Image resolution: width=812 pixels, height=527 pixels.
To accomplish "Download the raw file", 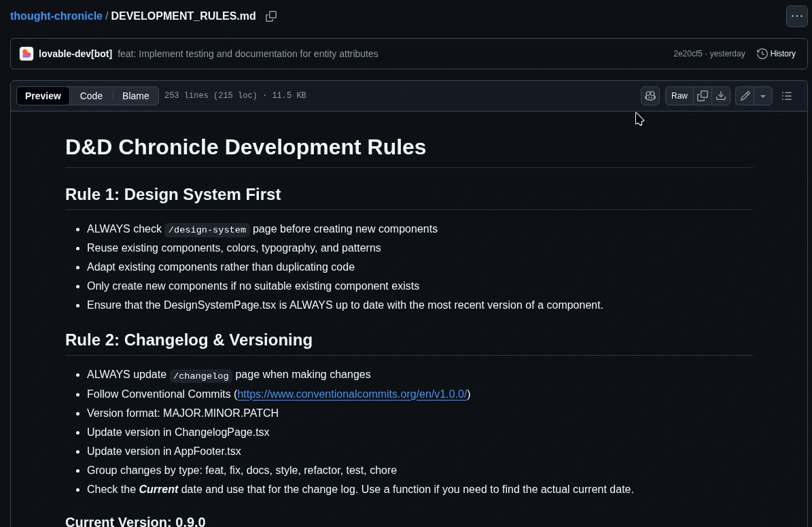I will click(721, 96).
